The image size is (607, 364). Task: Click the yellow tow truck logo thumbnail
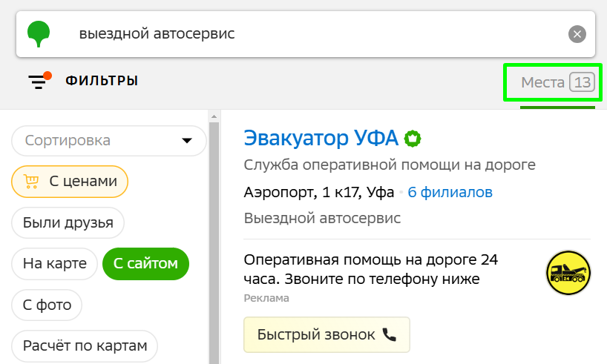pos(568,273)
